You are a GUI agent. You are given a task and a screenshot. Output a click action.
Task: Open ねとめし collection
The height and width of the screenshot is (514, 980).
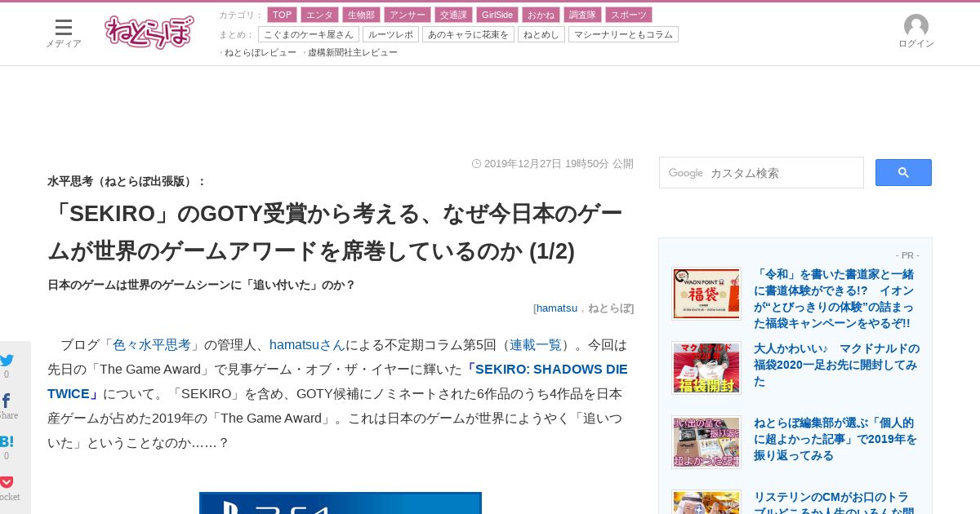pyautogui.click(x=541, y=34)
